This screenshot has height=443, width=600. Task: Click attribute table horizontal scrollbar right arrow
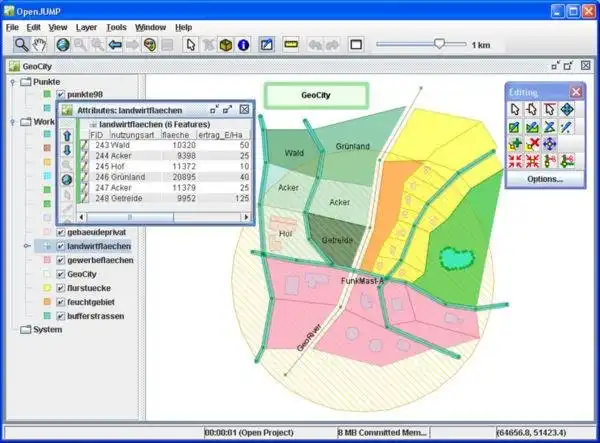(x=246, y=217)
